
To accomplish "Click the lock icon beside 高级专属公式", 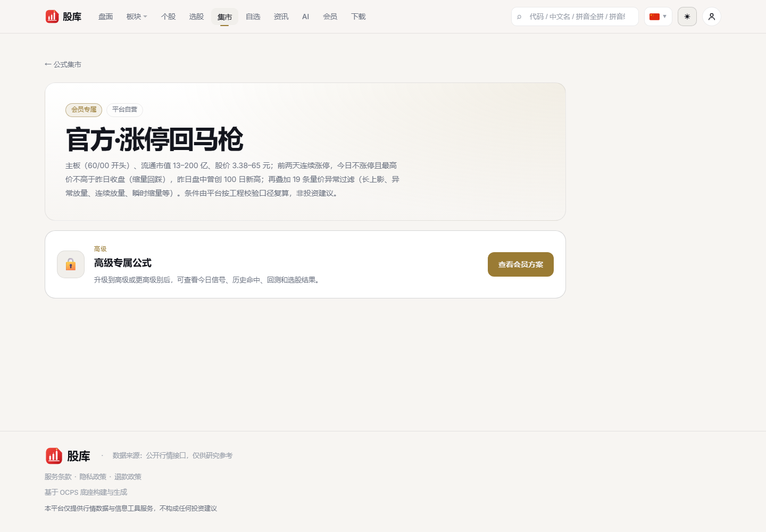I will tap(71, 264).
